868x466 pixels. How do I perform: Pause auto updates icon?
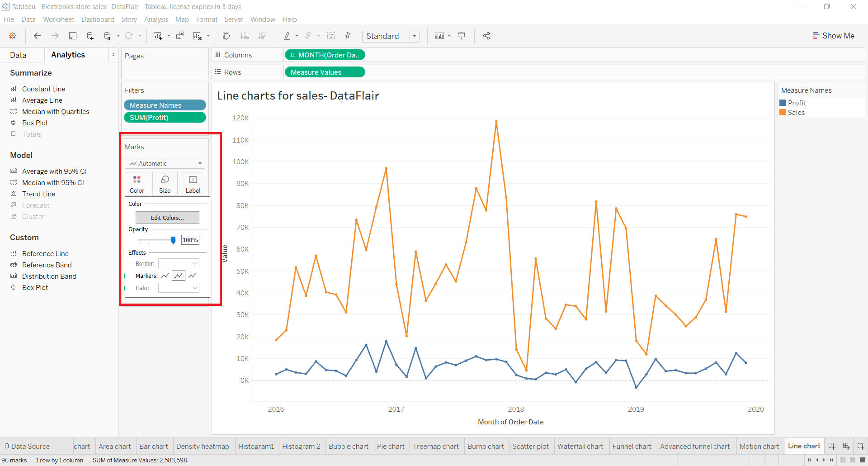point(107,36)
